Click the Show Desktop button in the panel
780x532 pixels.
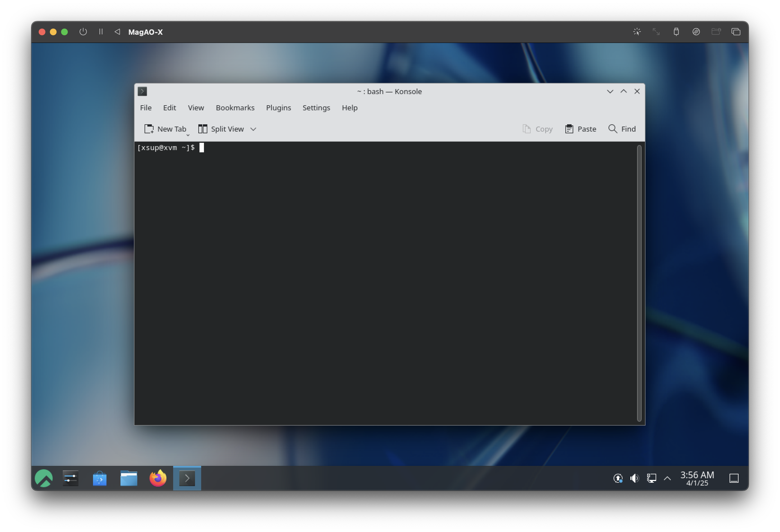[x=734, y=478]
